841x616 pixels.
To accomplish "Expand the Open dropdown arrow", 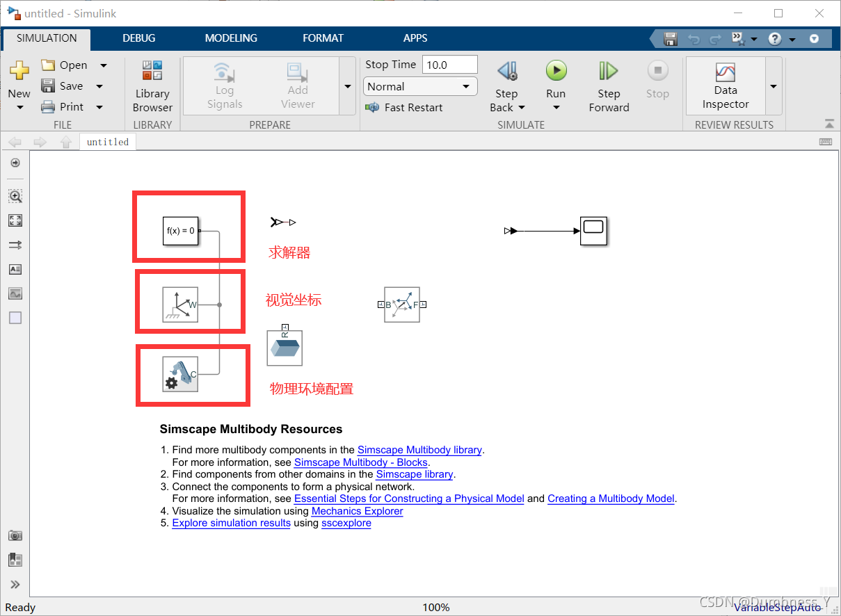I will point(104,65).
